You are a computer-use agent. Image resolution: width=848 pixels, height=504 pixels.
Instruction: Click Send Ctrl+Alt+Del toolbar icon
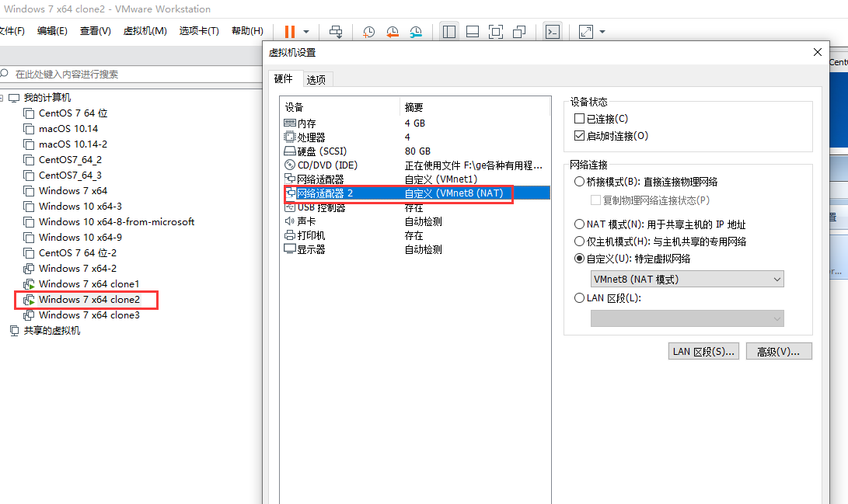click(x=336, y=32)
